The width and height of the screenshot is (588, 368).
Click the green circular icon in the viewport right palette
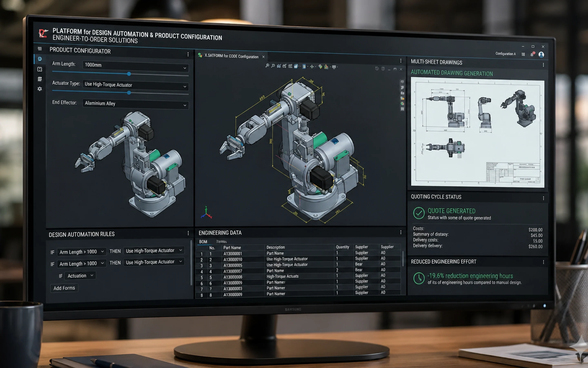click(402, 104)
